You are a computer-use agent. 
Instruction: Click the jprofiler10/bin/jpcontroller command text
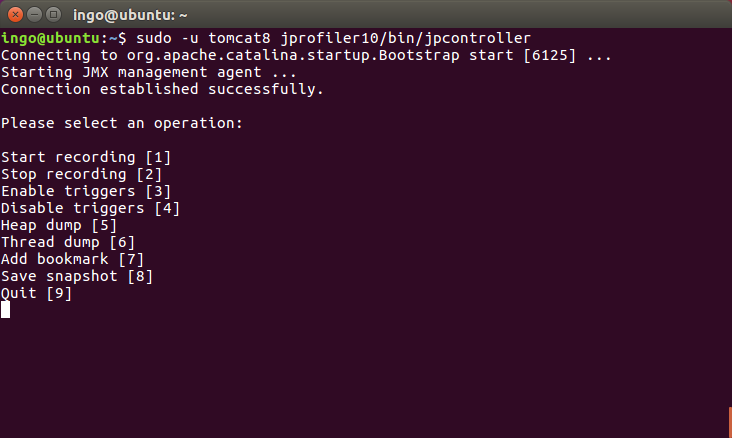(406, 38)
